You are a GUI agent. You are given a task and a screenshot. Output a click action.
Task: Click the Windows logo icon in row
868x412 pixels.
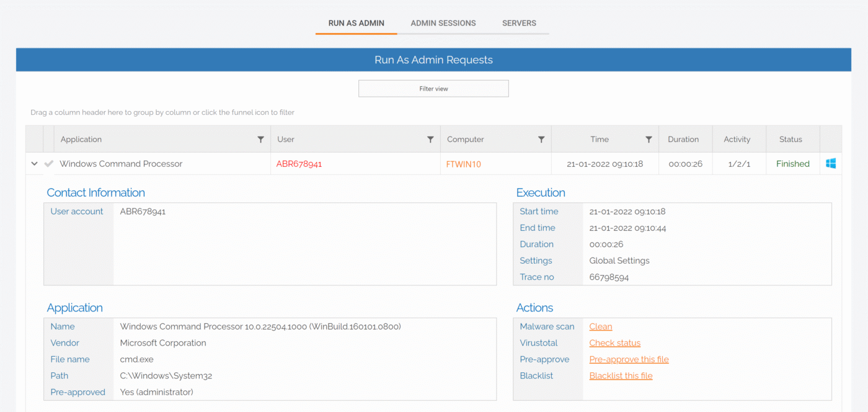[831, 164]
